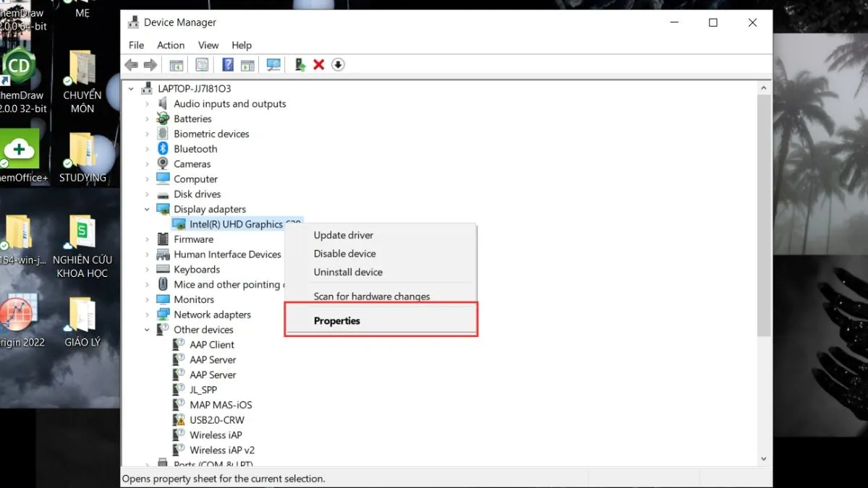Image resolution: width=868 pixels, height=488 pixels.
Task: Select the USB2.0-CRW device entry
Action: coord(216,420)
